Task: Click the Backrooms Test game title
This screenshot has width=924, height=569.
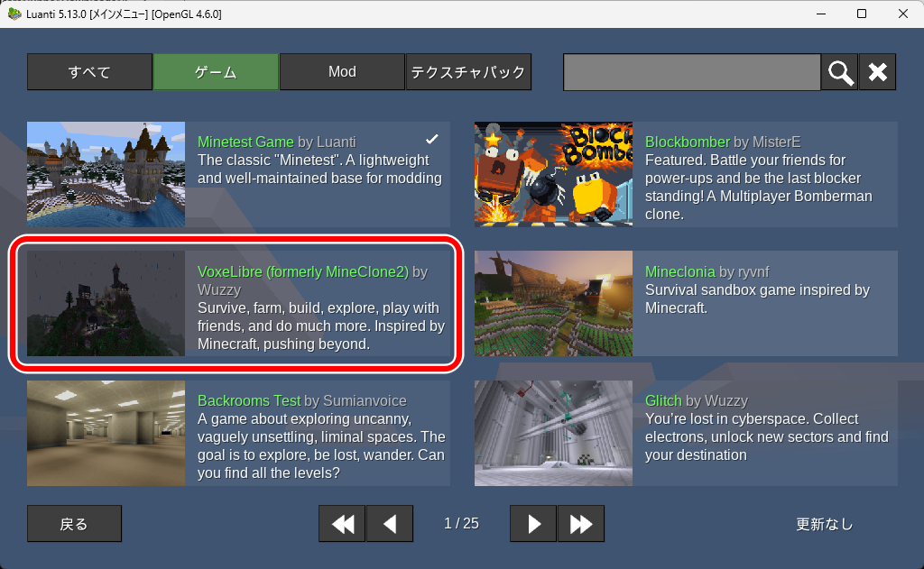Action: 249,400
